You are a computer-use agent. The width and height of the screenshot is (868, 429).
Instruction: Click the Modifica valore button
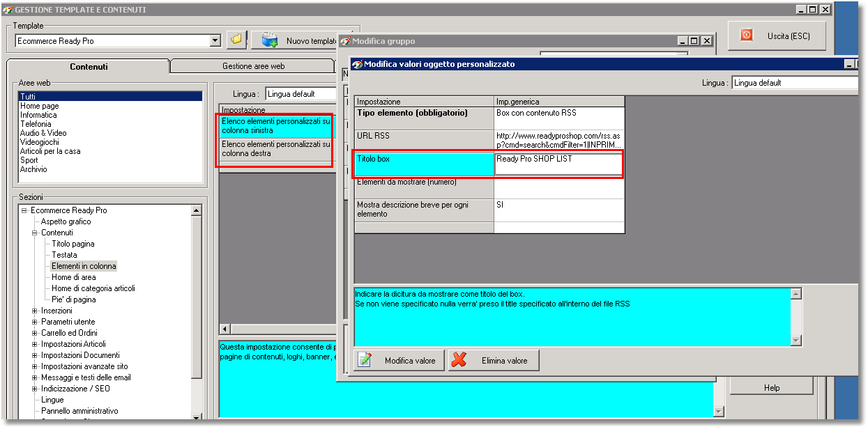coord(399,360)
